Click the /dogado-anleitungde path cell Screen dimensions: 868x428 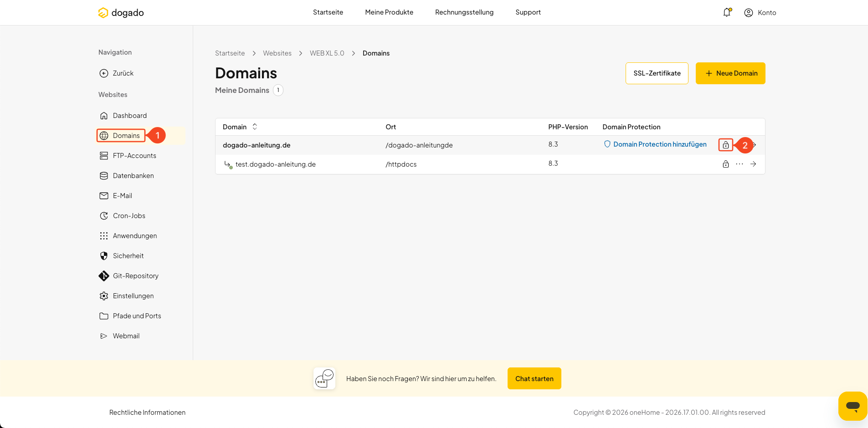(x=419, y=145)
